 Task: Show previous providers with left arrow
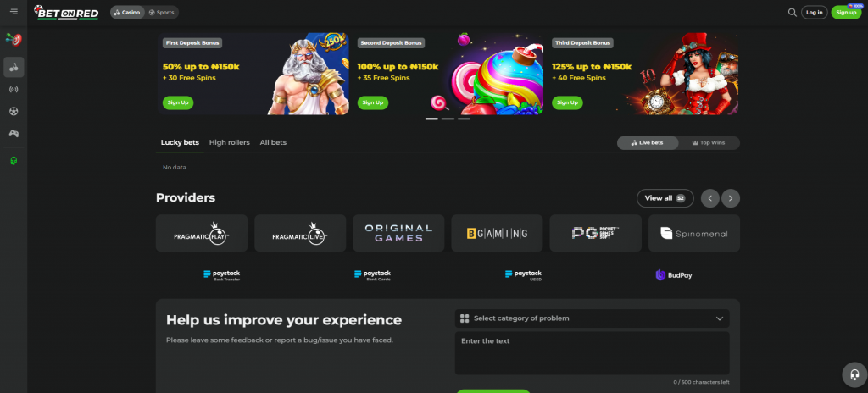coord(710,198)
